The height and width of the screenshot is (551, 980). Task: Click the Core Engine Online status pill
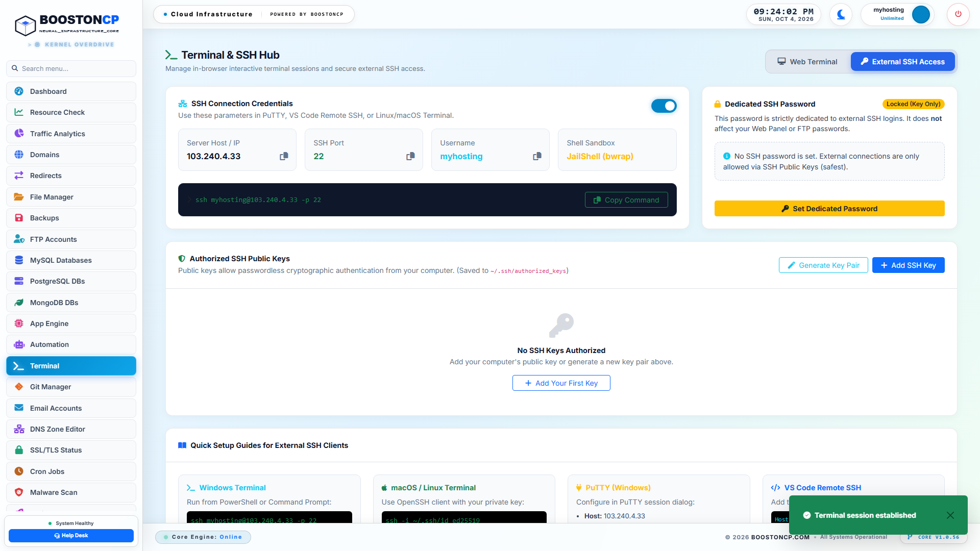coord(203,537)
